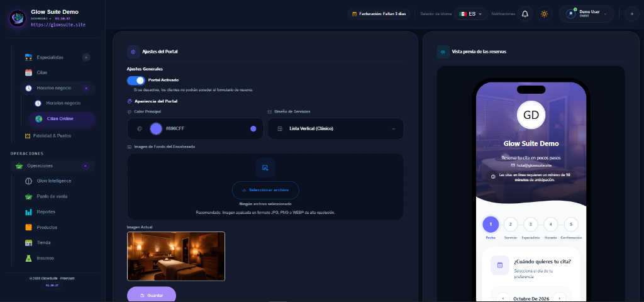Click the Apariencia del Portal heading

[156, 101]
